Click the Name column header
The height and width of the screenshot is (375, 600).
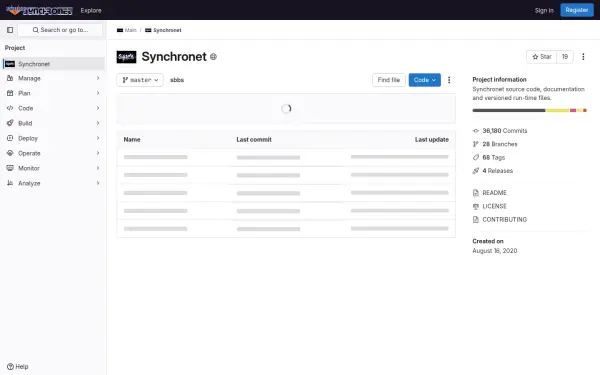[132, 140]
